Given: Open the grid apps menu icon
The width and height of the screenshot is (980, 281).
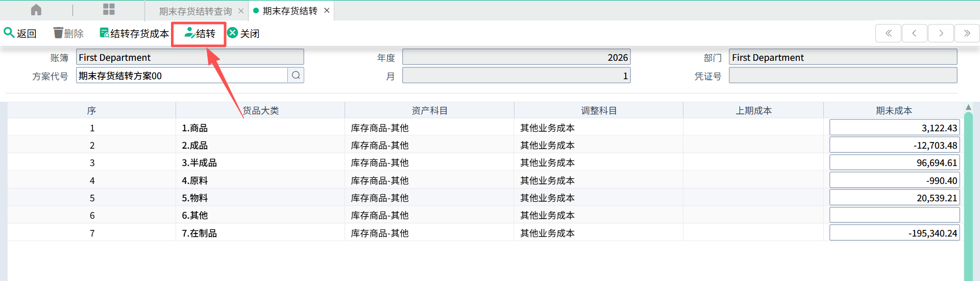Looking at the screenshot, I should [109, 10].
